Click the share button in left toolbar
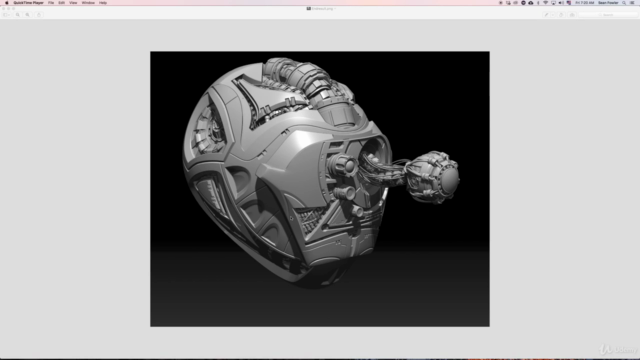 pyautogui.click(x=39, y=15)
